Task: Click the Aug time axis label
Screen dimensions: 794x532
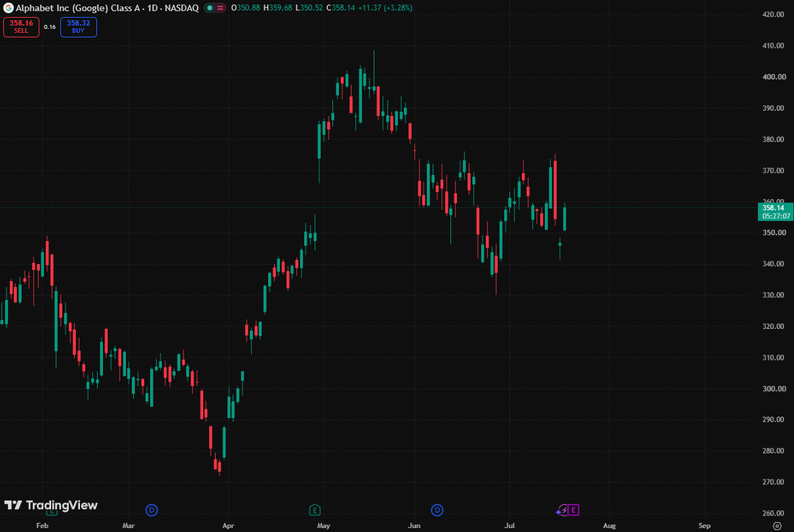Action: [x=609, y=525]
